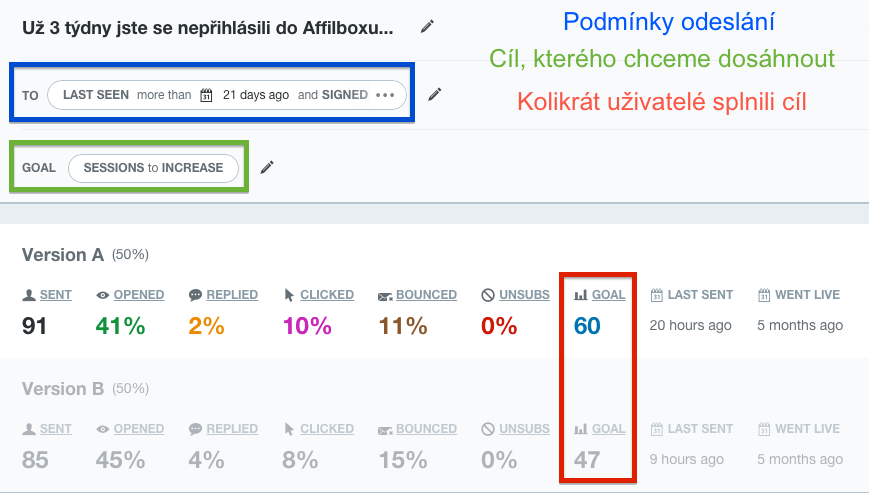Screen dimensions: 869x493
Task: Edit the message title with pencil icon
Action: pyautogui.click(x=427, y=26)
